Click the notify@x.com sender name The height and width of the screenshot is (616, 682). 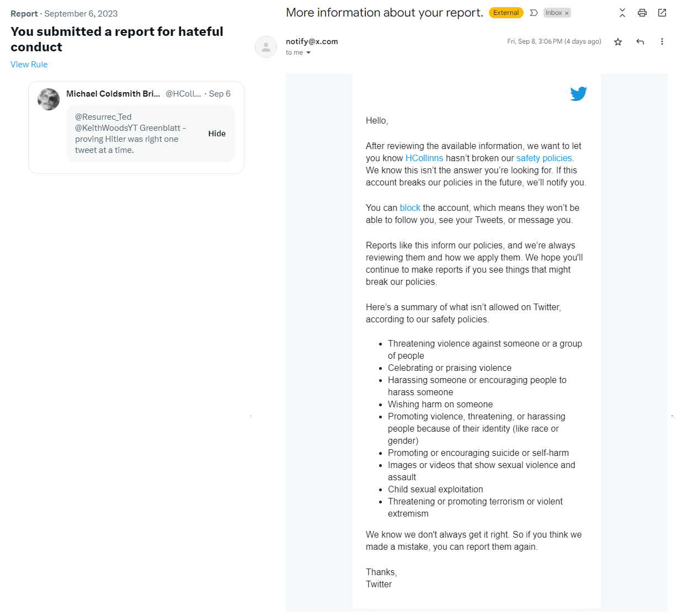pos(312,41)
